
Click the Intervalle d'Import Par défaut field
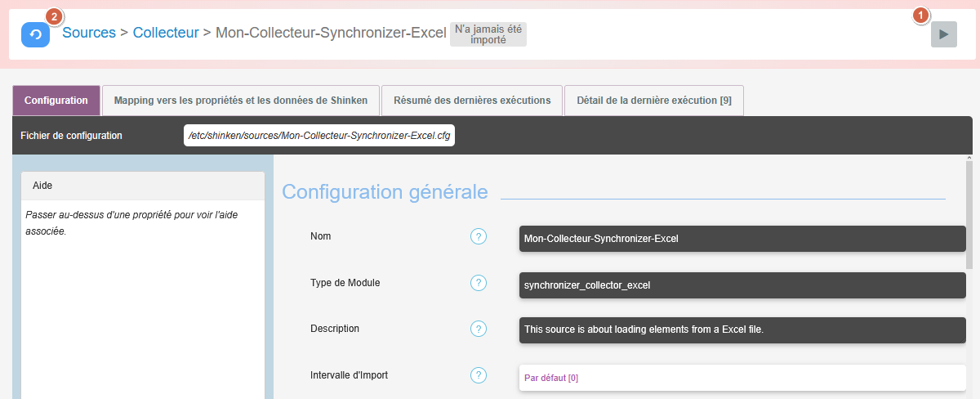click(742, 378)
